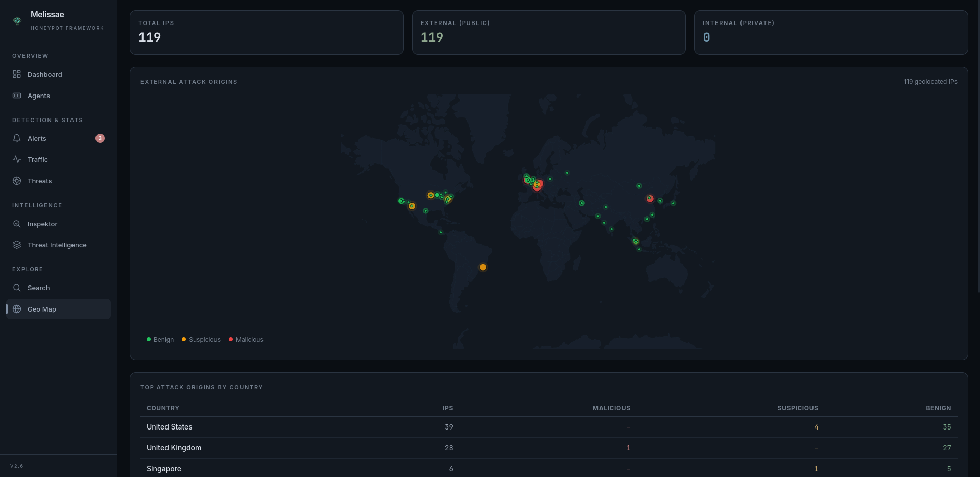
Task: Select Geo Map in sidebar
Action: pos(58,309)
